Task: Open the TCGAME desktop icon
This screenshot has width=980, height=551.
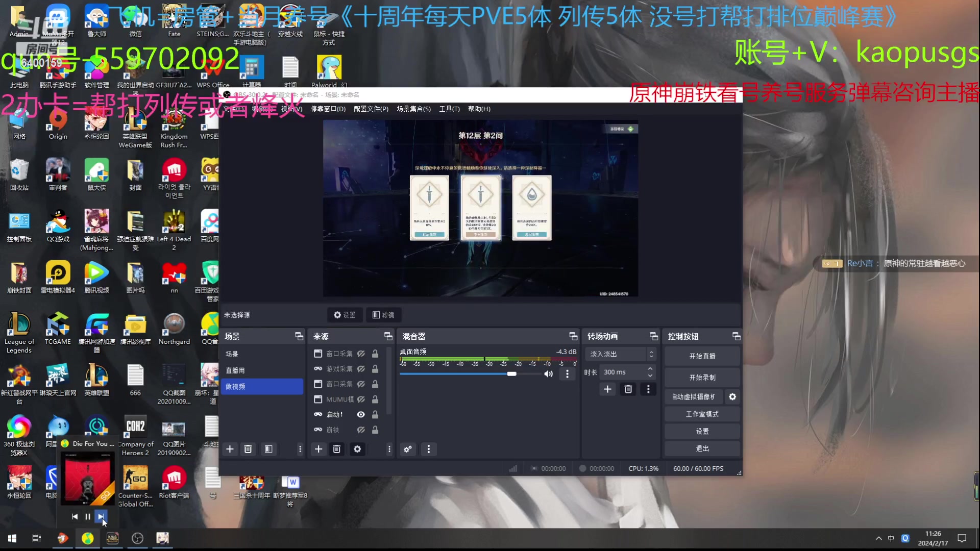Action: point(58,329)
